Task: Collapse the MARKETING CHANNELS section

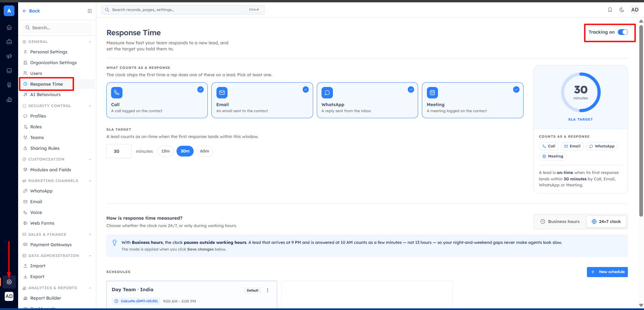Action: pyautogui.click(x=90, y=181)
